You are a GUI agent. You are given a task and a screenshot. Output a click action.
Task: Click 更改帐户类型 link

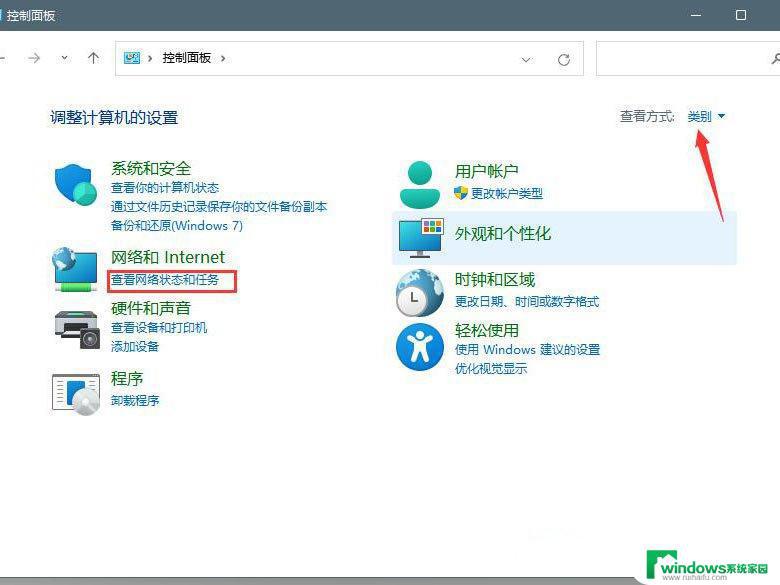[x=507, y=193]
